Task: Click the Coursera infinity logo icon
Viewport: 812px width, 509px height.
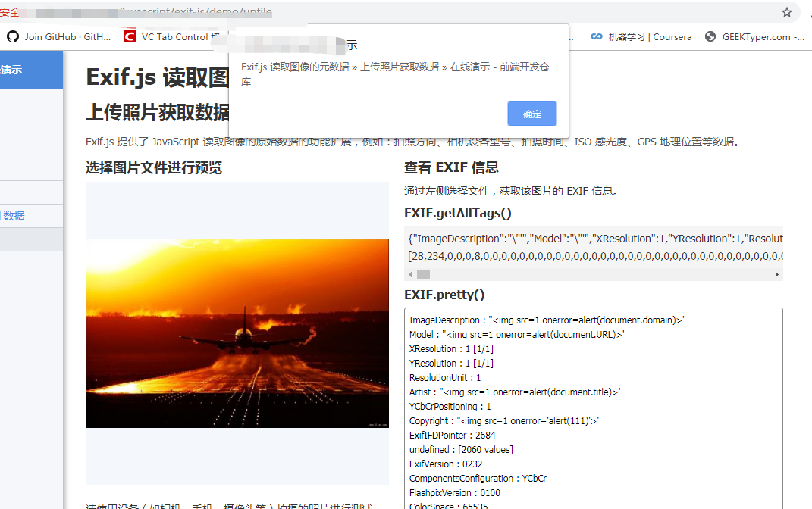Action: pyautogui.click(x=597, y=36)
